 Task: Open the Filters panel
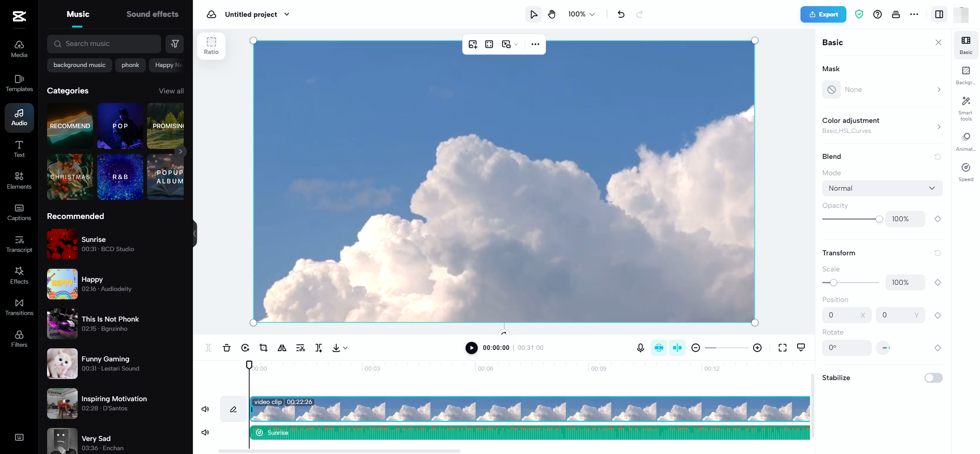19,339
